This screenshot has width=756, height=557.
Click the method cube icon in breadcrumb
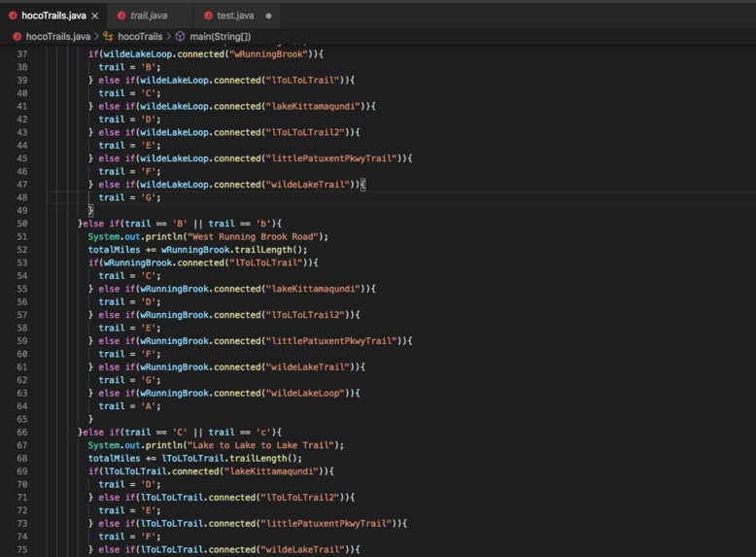(x=180, y=36)
